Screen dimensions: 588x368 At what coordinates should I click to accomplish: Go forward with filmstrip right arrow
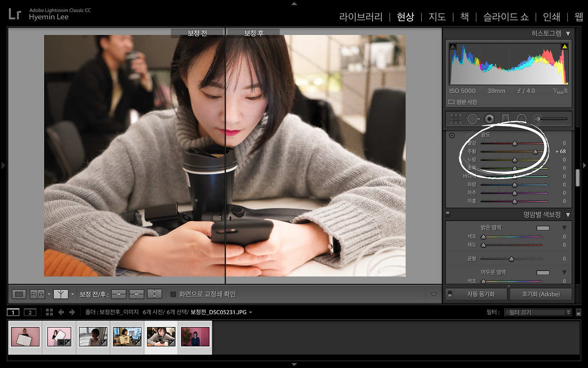[x=72, y=312]
